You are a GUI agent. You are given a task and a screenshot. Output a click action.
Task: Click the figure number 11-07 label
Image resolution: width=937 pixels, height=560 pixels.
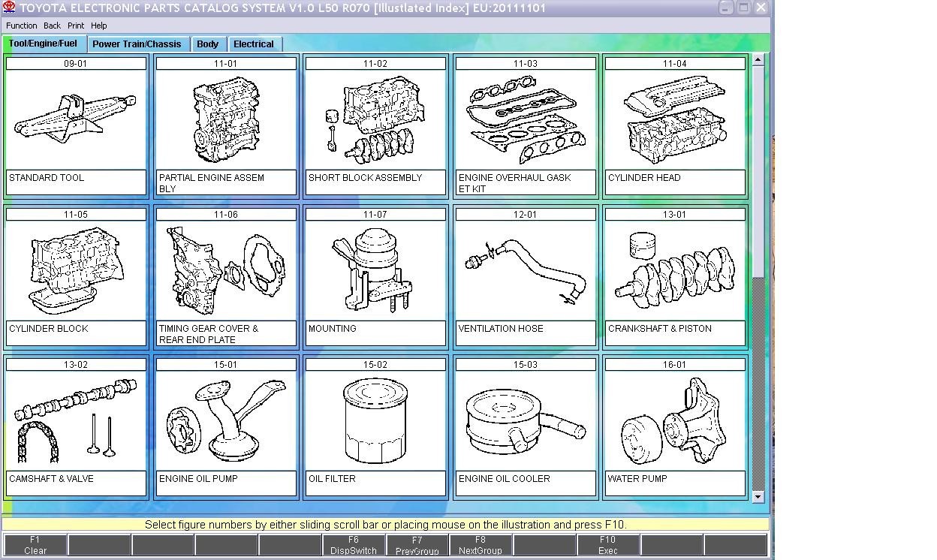tap(375, 215)
